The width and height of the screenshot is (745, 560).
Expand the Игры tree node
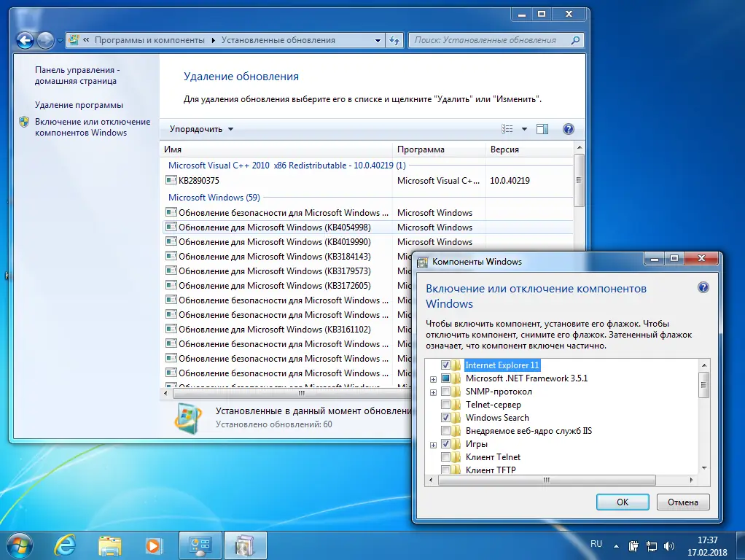pos(433,445)
